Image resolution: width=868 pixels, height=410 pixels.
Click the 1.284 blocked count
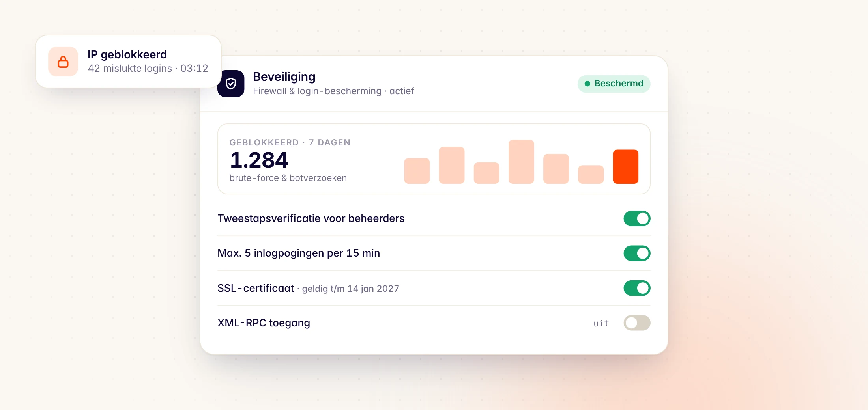pyautogui.click(x=259, y=160)
